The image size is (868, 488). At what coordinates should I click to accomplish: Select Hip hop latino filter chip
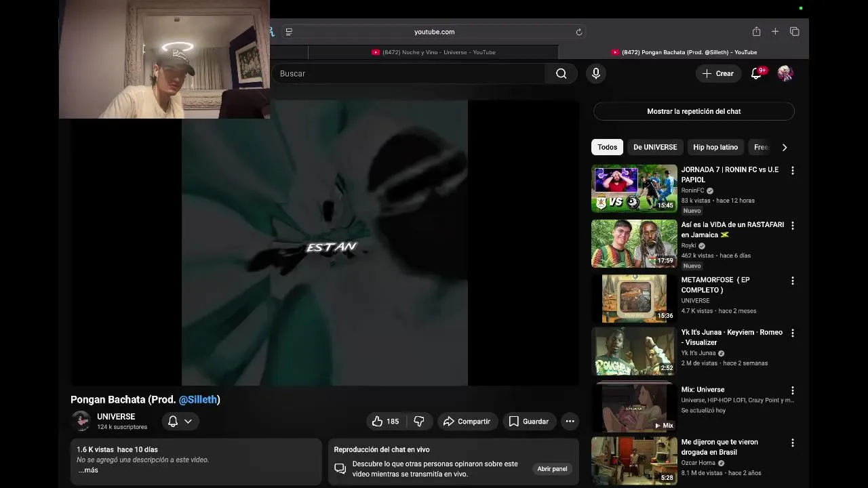[715, 147]
